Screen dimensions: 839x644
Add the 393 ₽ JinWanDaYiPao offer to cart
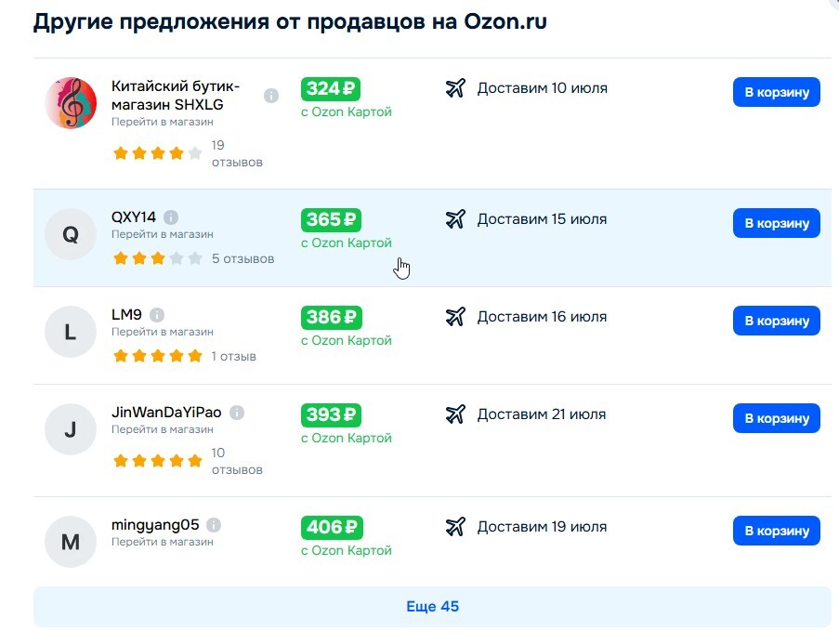pyautogui.click(x=776, y=418)
